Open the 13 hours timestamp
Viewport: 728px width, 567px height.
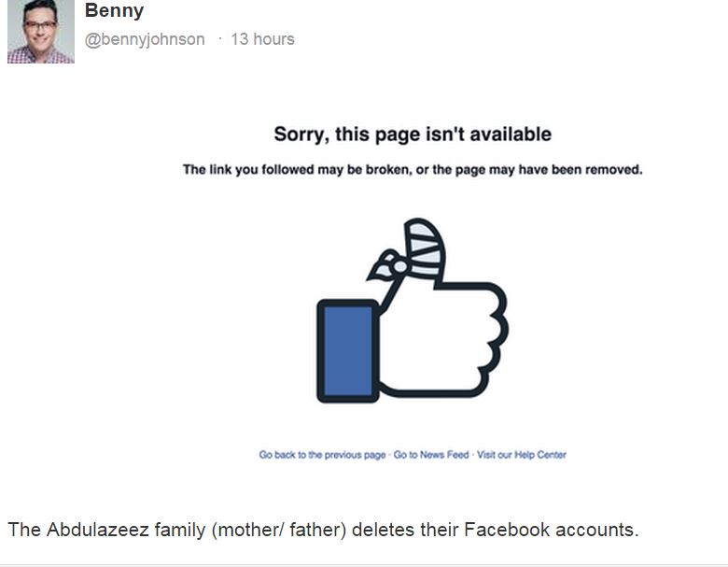[262, 39]
